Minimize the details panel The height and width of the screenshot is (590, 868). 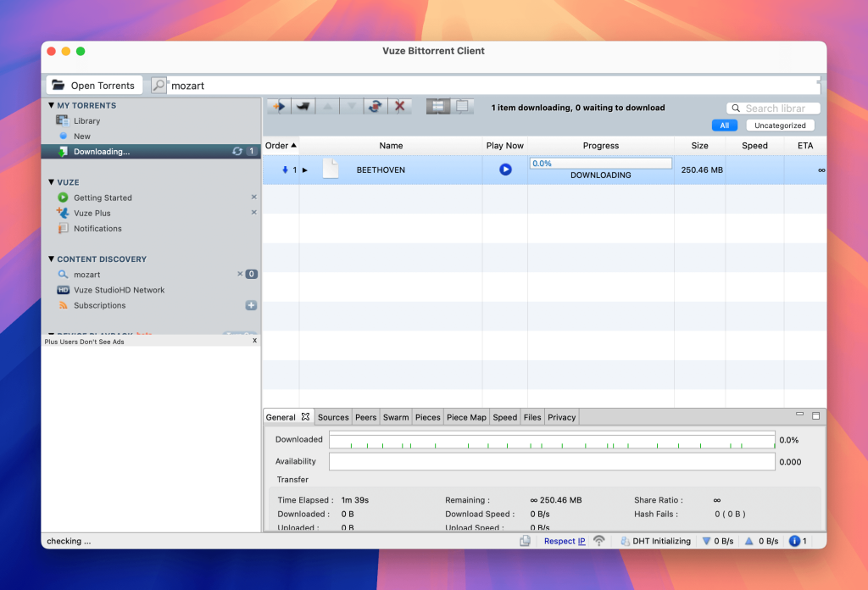(x=799, y=414)
